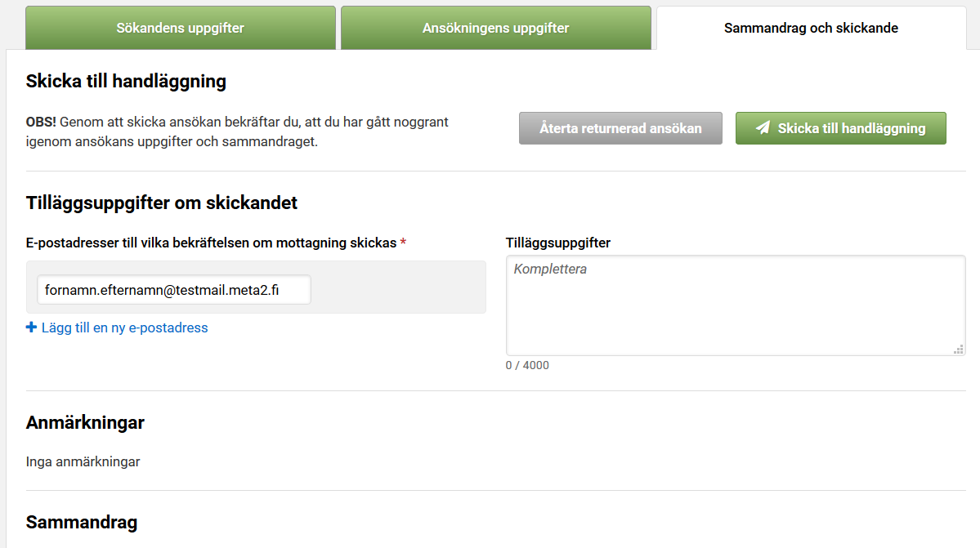Click the bold OBS! notice text
This screenshot has width=980, height=548.
tap(41, 122)
